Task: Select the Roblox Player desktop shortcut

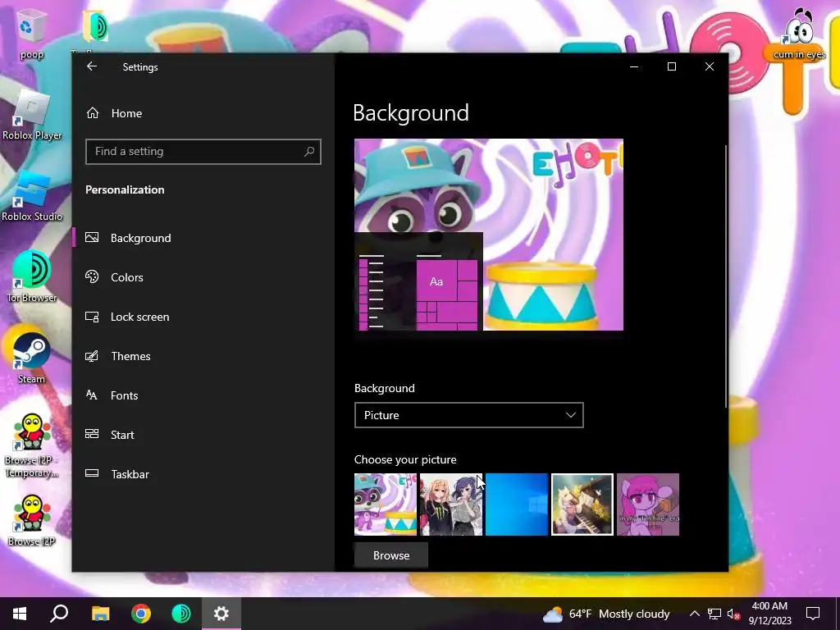Action: 32,115
